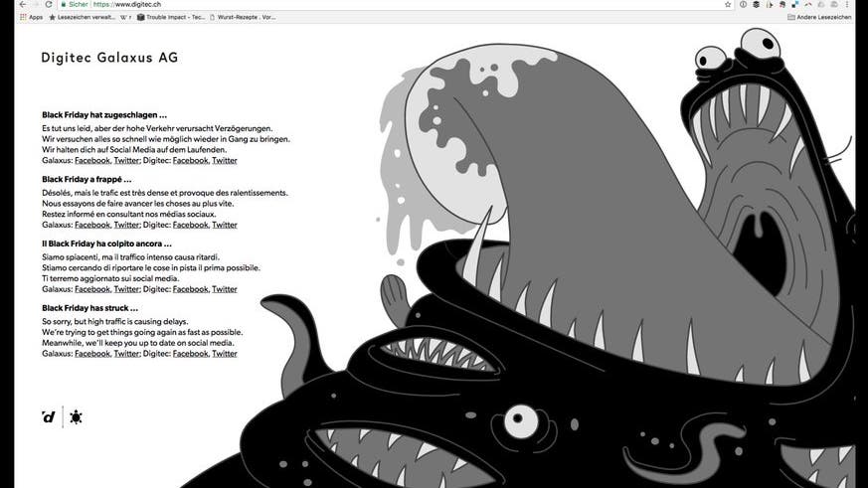Click the line 'Restez informé en consultant nos médias sociaux.'
The height and width of the screenshot is (488, 868).
coord(129,214)
